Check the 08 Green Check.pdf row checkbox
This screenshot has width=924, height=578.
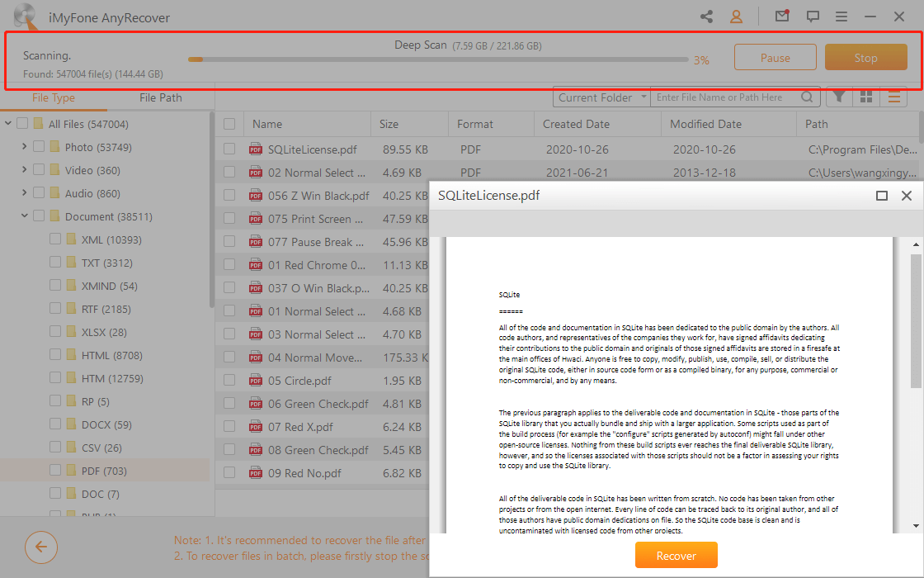pyautogui.click(x=229, y=449)
